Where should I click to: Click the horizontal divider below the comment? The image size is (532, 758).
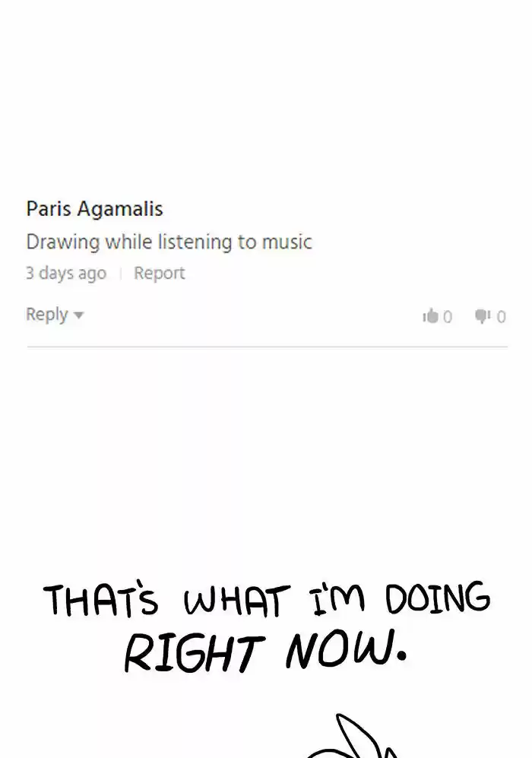(268, 347)
